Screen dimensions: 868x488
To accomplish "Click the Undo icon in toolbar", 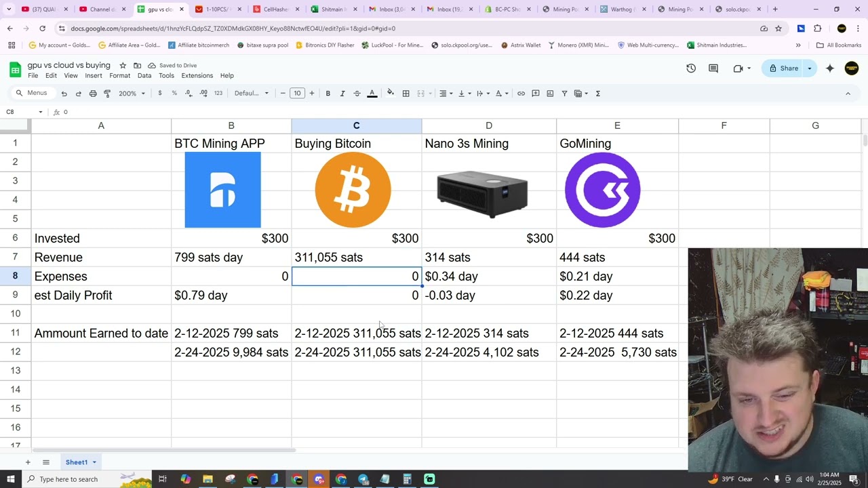I will (x=64, y=94).
